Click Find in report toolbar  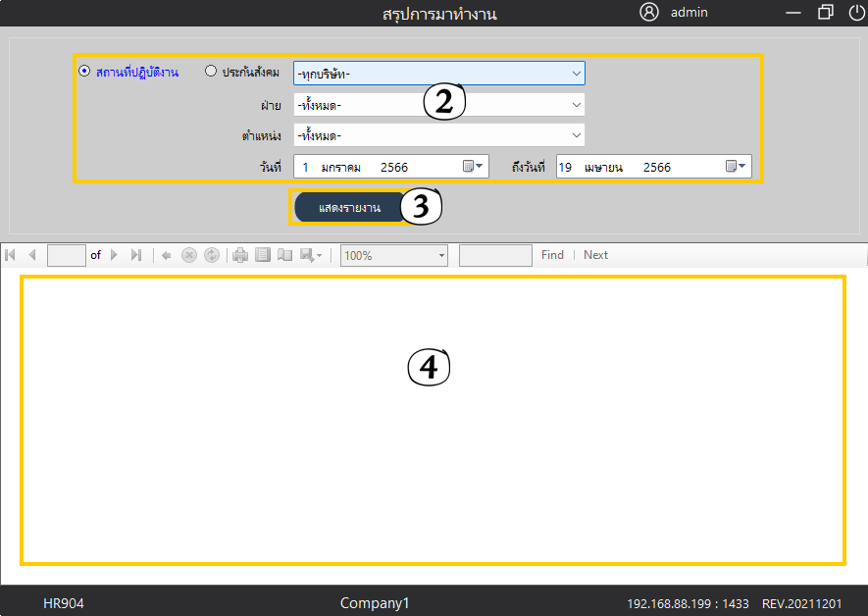point(552,255)
